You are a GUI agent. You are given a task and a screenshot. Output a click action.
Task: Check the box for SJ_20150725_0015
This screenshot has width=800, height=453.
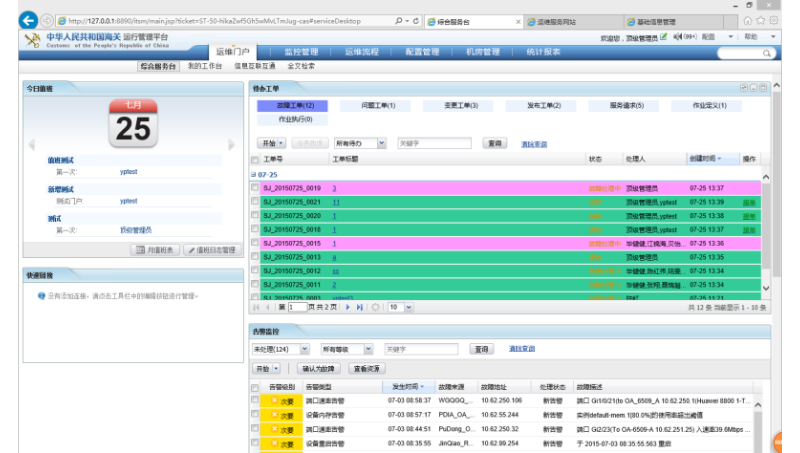click(x=255, y=243)
